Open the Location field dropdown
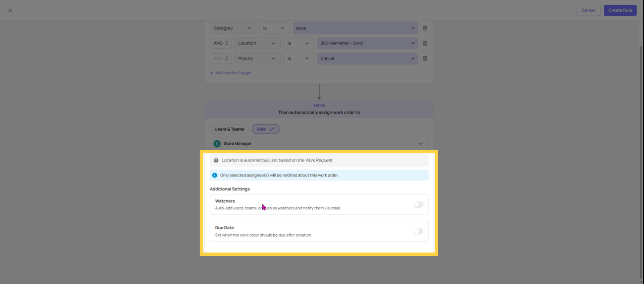Screen dimensions: 644x284 257,43
